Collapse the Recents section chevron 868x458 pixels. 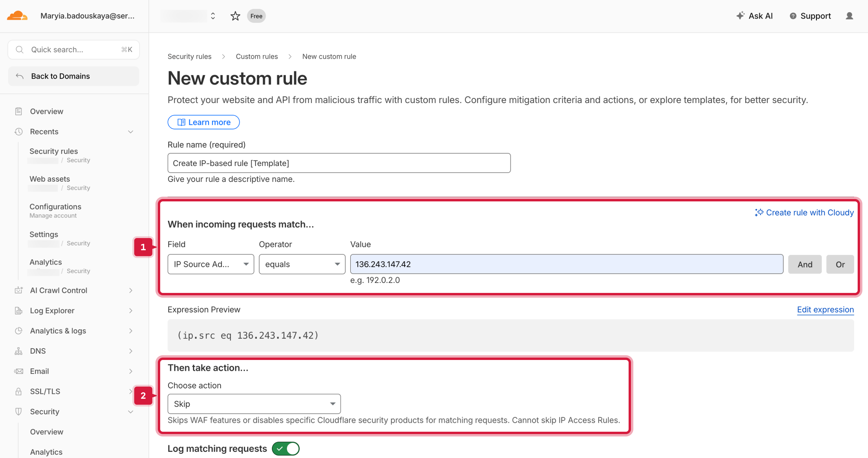pos(130,132)
